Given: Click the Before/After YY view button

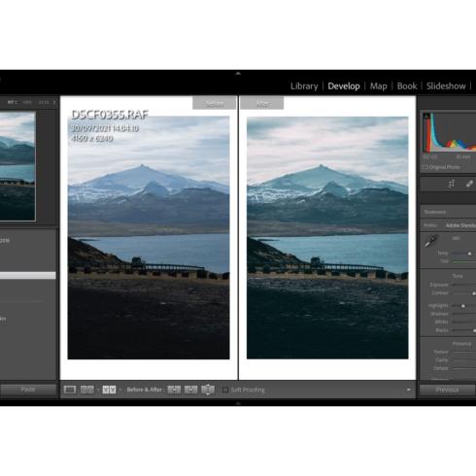Looking at the screenshot, I should [x=109, y=390].
